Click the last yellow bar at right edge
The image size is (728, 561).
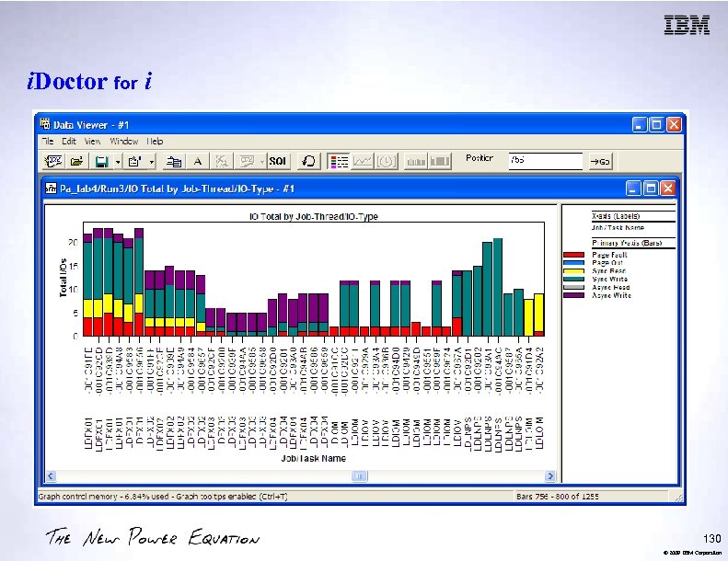(538, 315)
